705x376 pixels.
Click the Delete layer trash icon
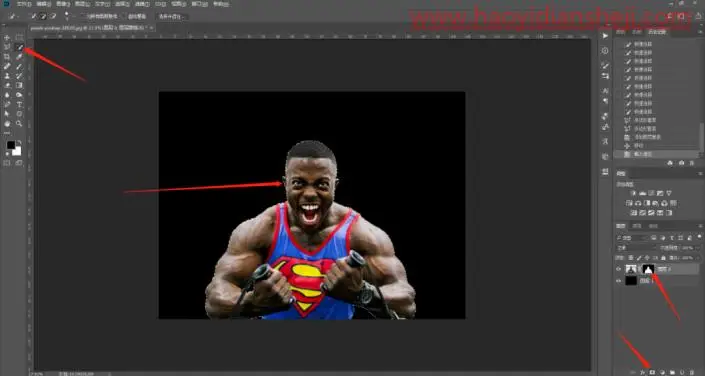pyautogui.click(x=692, y=372)
